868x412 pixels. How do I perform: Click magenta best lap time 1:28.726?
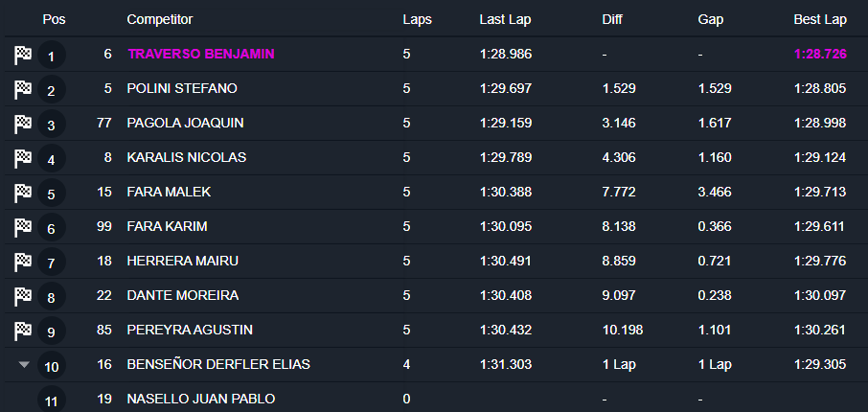tap(820, 55)
